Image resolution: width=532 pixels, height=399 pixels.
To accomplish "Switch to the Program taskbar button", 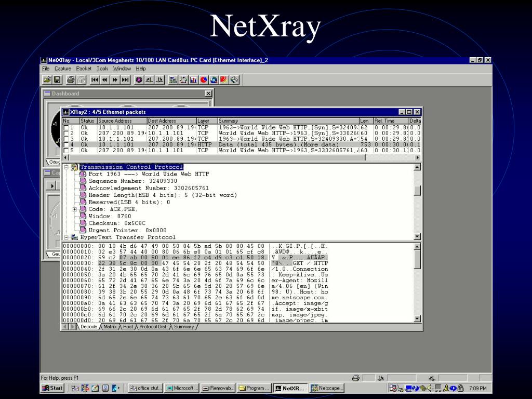I will tap(254, 388).
